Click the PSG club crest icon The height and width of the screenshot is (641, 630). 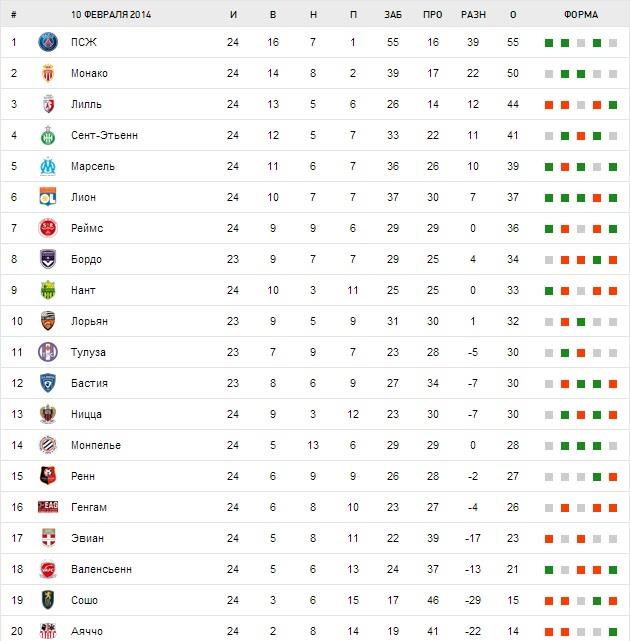47,42
